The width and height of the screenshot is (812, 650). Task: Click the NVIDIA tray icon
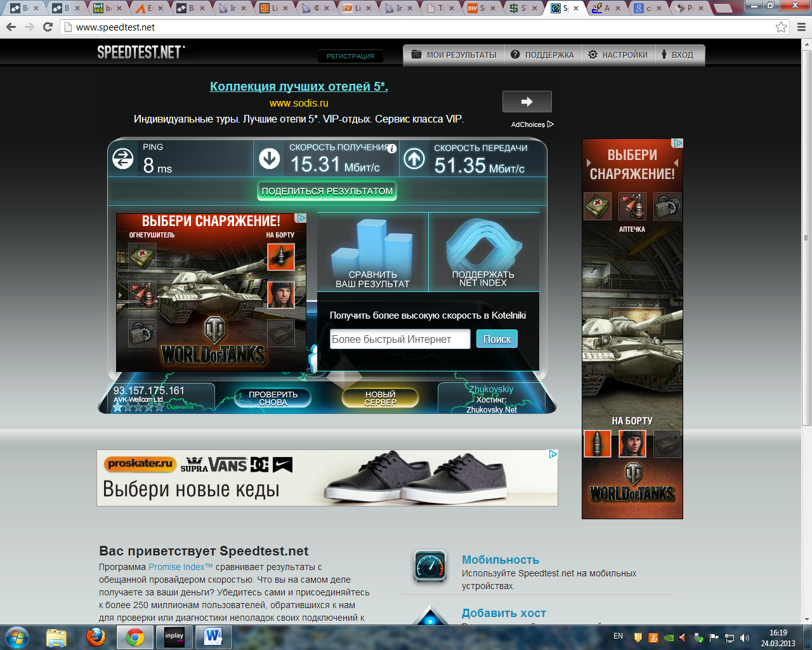[x=669, y=638]
